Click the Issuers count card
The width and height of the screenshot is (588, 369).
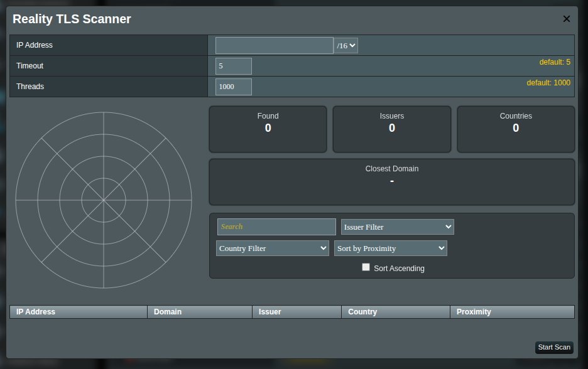point(392,129)
